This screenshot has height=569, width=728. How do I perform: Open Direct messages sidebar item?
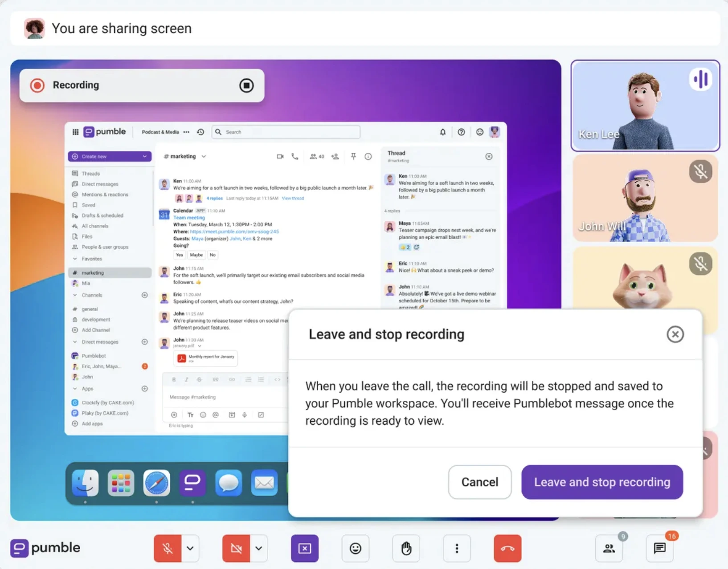click(100, 184)
